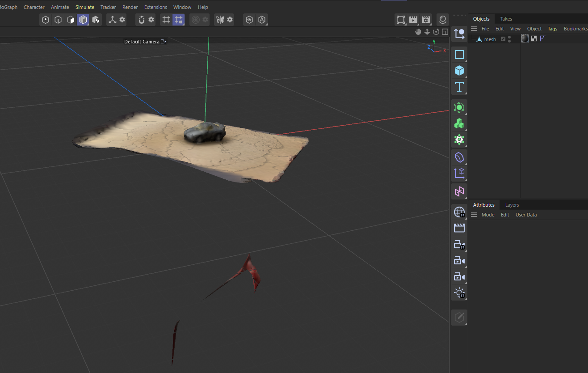Screen dimensions: 588x373
Task: Open the snapping settings gear icon
Action: point(151,20)
